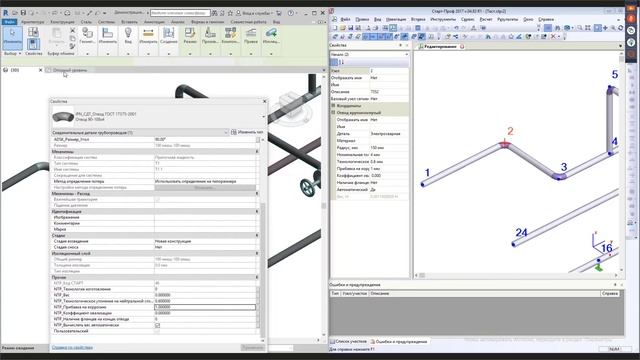Click the ViewCube in Revit 3D view
The height and width of the screenshot is (360, 640).
point(291,102)
